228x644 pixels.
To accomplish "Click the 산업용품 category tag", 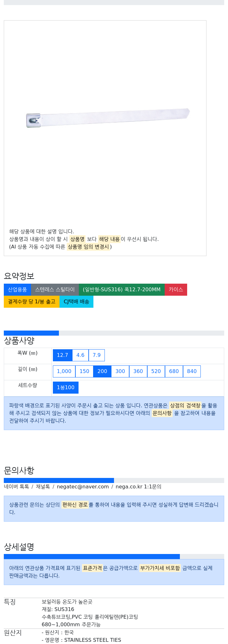I will pos(17,290).
